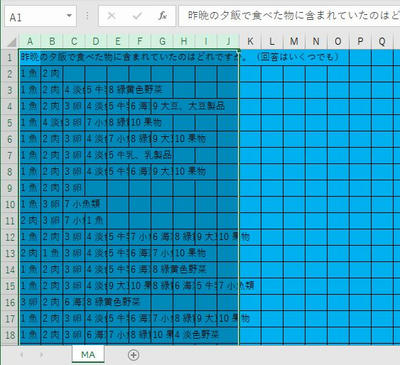Select row 6 header
Viewport: 400px width, 365px height.
[10, 139]
